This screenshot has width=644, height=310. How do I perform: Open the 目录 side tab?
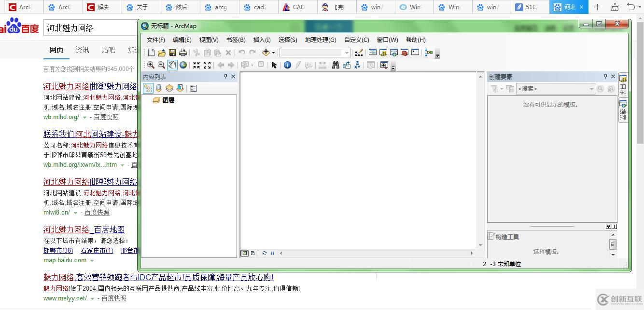coord(623,85)
